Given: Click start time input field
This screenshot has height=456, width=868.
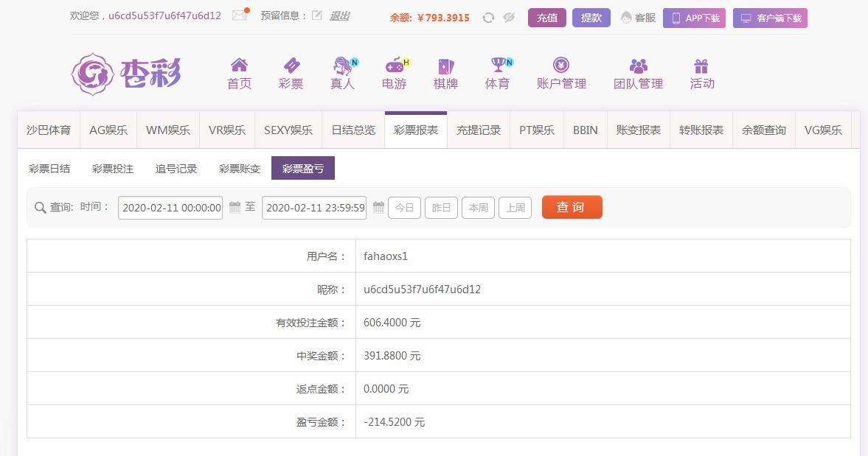Looking at the screenshot, I should [x=170, y=208].
